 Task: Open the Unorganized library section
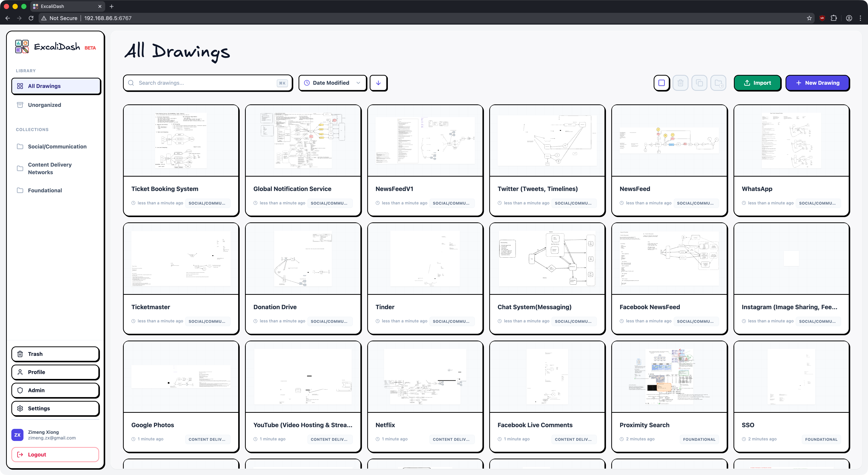pyautogui.click(x=44, y=105)
